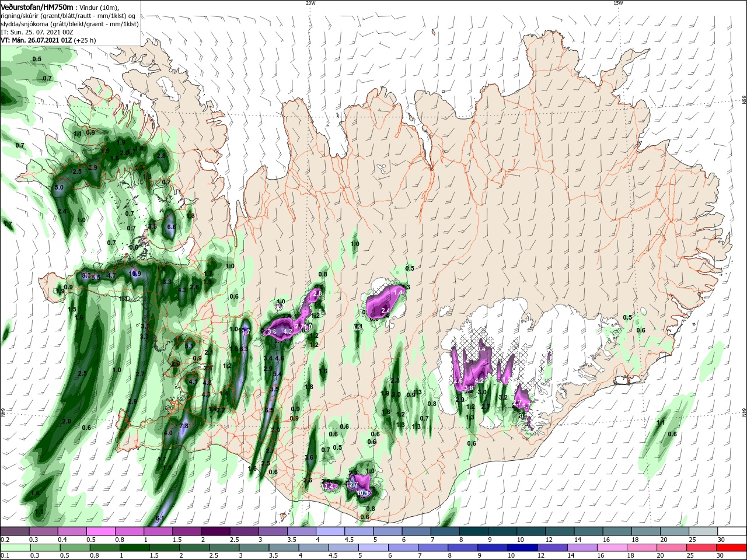Click the upper-legend swatch between 0.2 and 0.3
This screenshot has height=560, width=747.
(x=15, y=531)
